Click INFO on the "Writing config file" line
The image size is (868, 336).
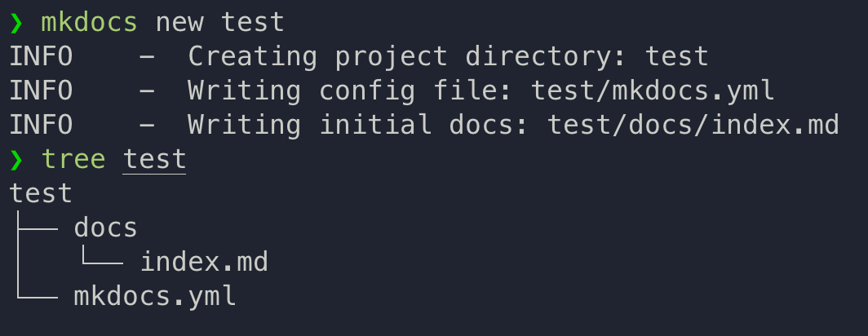click(41, 91)
